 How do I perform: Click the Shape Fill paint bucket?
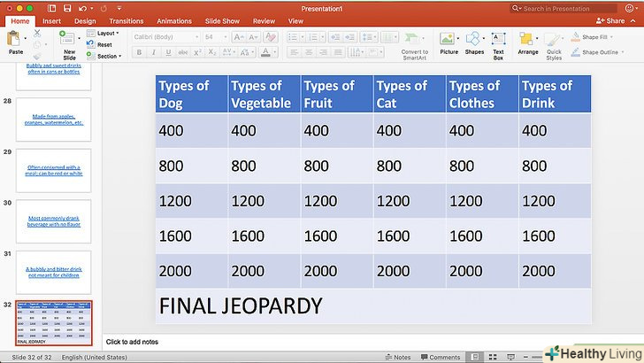[x=576, y=36]
